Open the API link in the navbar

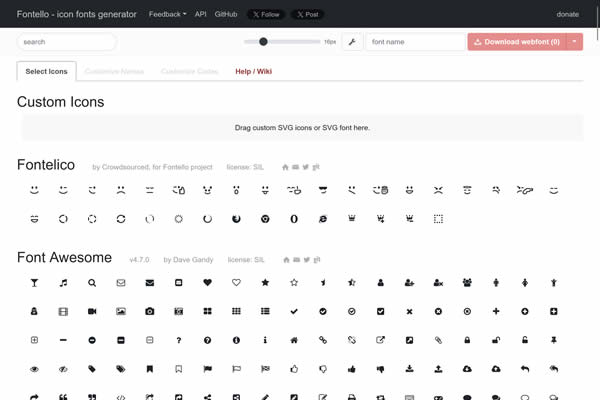(x=201, y=14)
